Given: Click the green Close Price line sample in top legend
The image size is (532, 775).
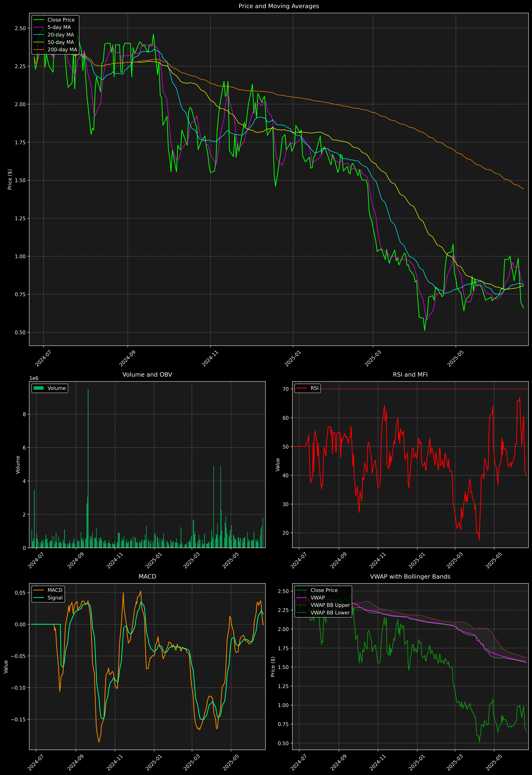Looking at the screenshot, I should [39, 20].
